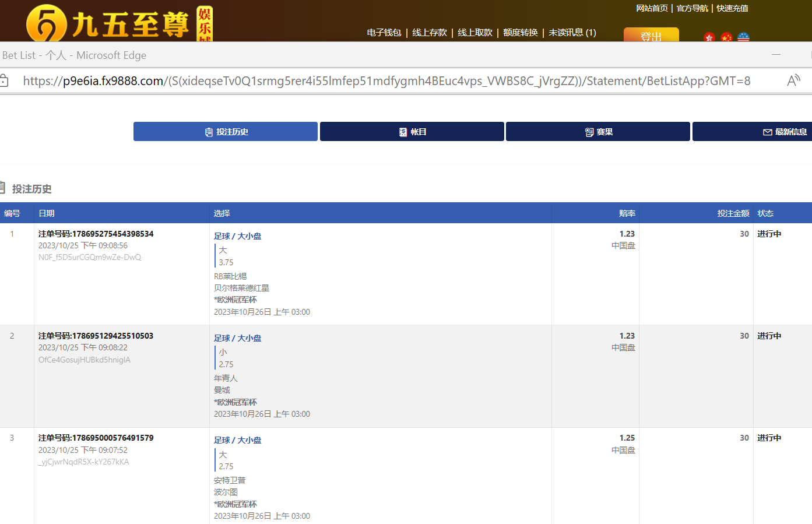Click handicap value 3.75 in row 1
Screen dimensions: 812x524
(x=226, y=262)
